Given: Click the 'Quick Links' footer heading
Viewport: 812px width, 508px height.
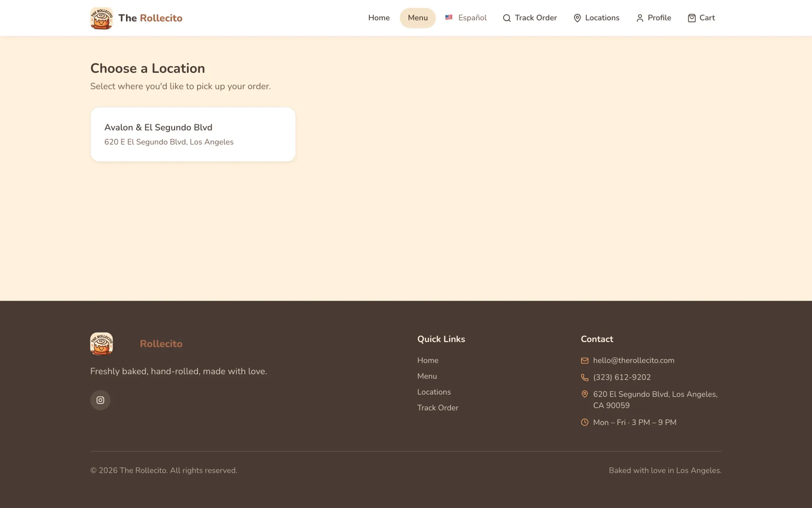Looking at the screenshot, I should pos(441,339).
